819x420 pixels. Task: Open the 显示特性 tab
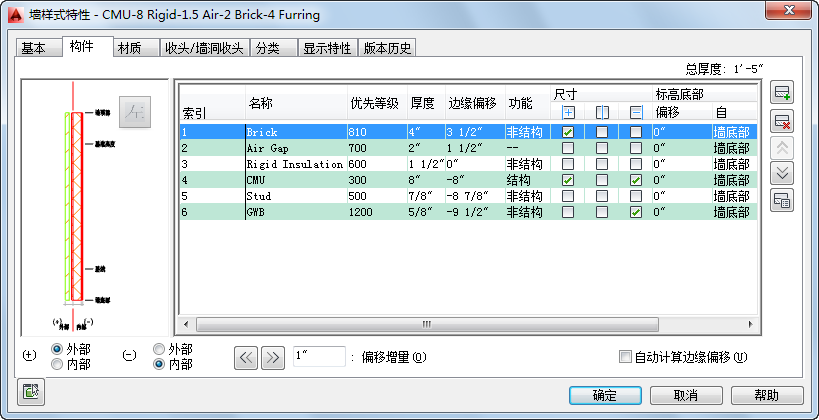(327, 48)
